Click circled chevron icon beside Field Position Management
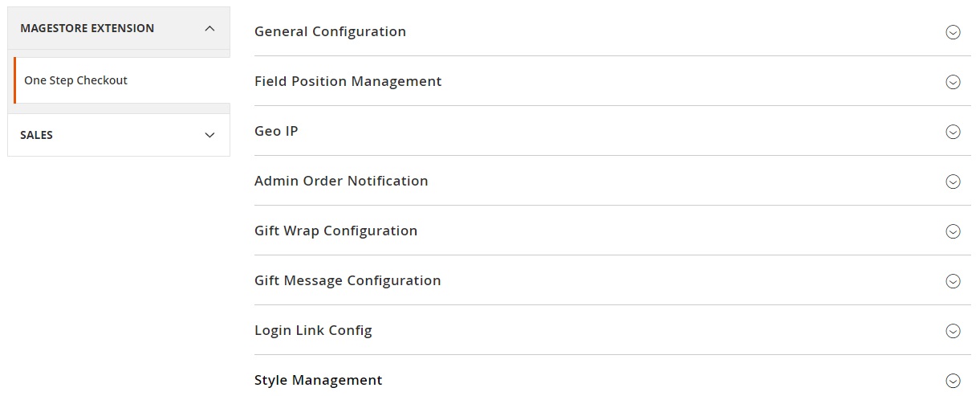This screenshot has width=980, height=396. (953, 82)
